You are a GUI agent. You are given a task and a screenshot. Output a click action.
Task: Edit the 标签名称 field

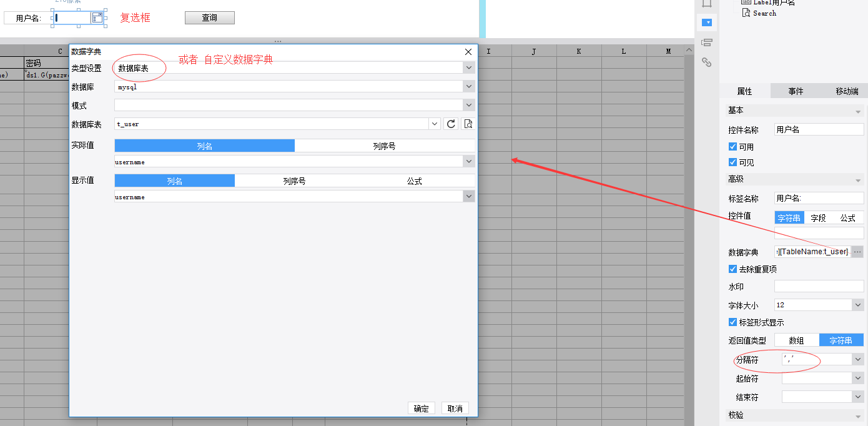tap(819, 198)
